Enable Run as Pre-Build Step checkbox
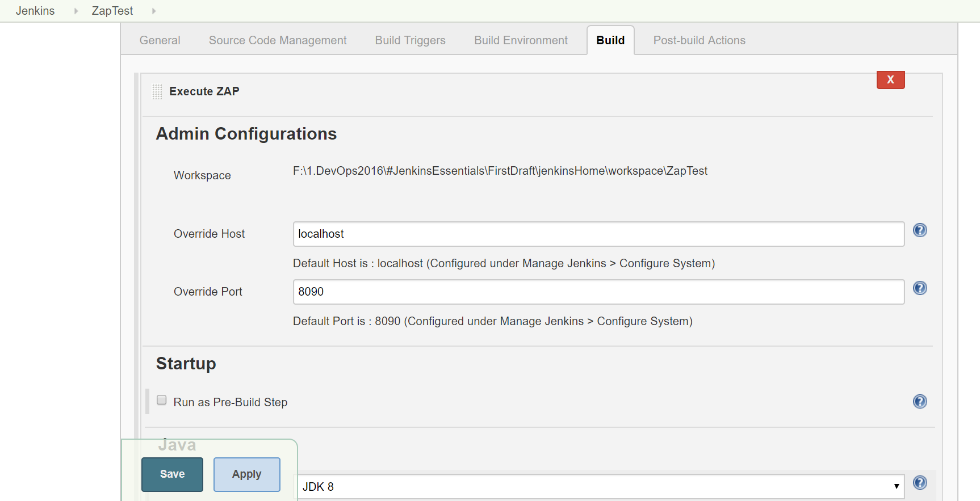This screenshot has width=980, height=501. 162,400
